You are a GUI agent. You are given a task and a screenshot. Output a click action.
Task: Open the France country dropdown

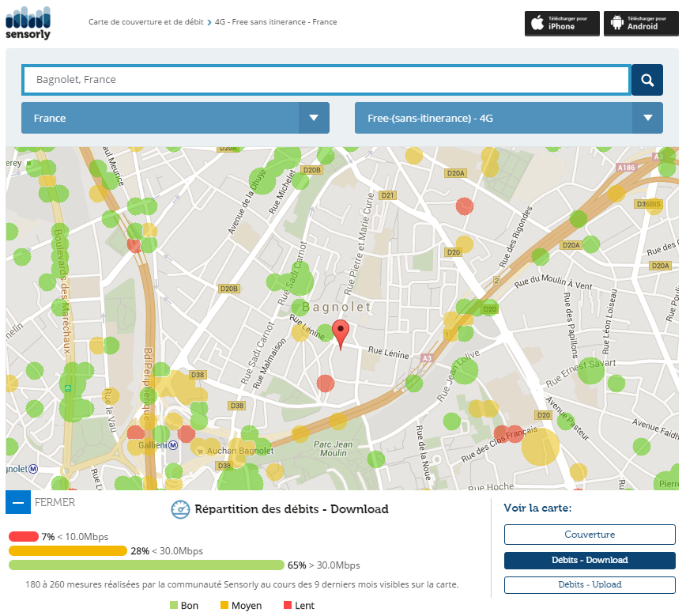[175, 118]
